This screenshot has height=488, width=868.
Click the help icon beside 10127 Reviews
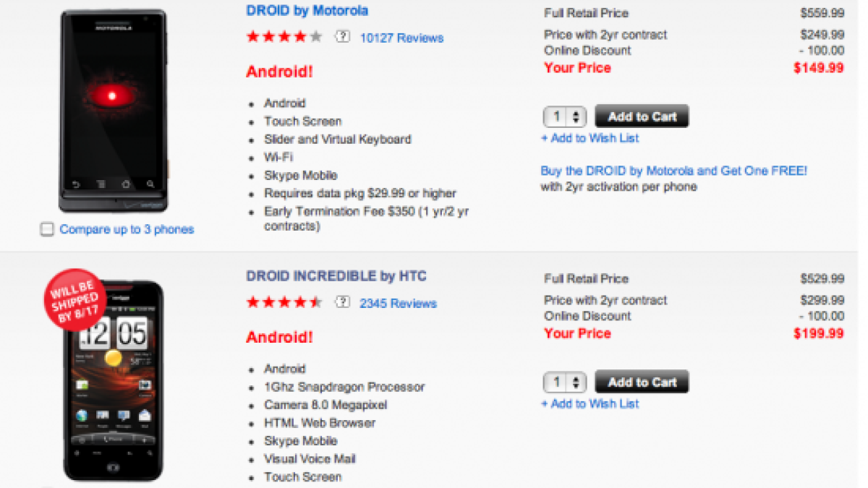tap(342, 38)
